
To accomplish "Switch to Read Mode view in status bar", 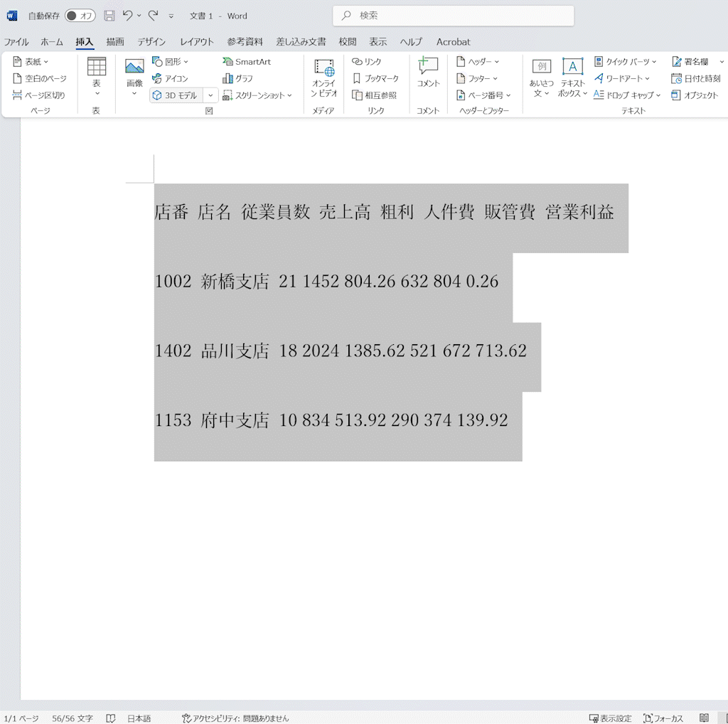I will [704, 718].
